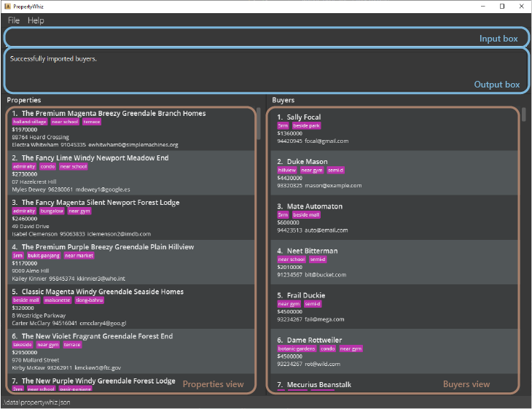Select buyer Mecurius Beanstalk
Screen dimensions: 532x409
pos(394,383)
